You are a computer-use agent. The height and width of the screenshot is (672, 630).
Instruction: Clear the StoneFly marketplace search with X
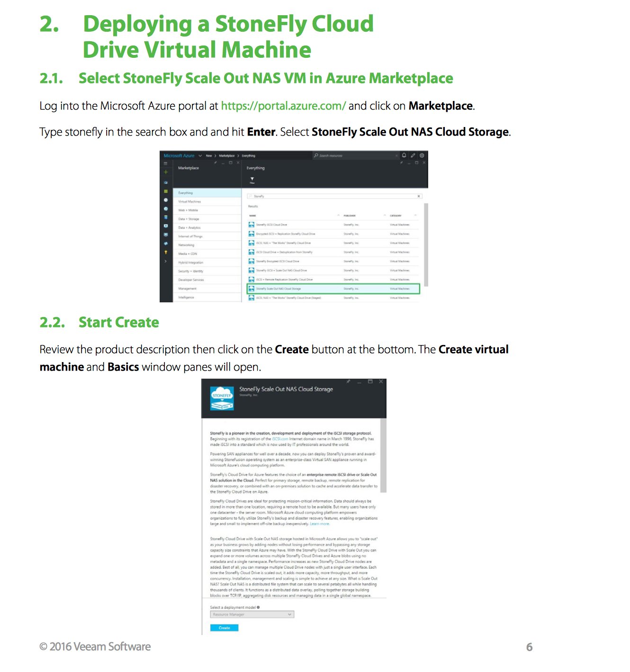419,196
